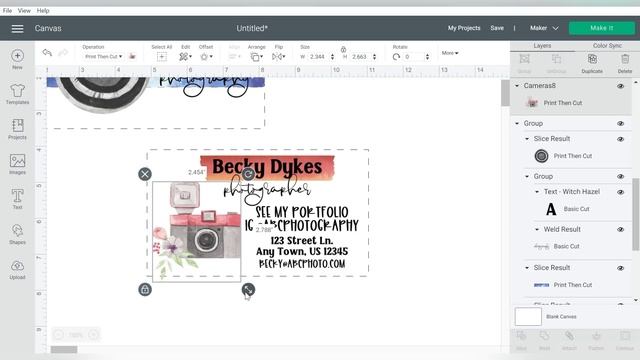
Task: Hide the Cameras8 layer
Action: 620,86
